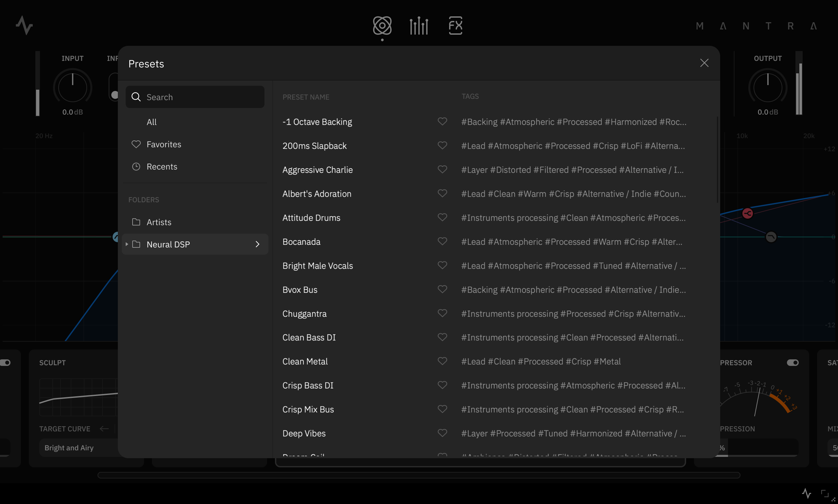This screenshot has width=838, height=504.
Task: Switch to the mixer faders view
Action: click(x=419, y=26)
